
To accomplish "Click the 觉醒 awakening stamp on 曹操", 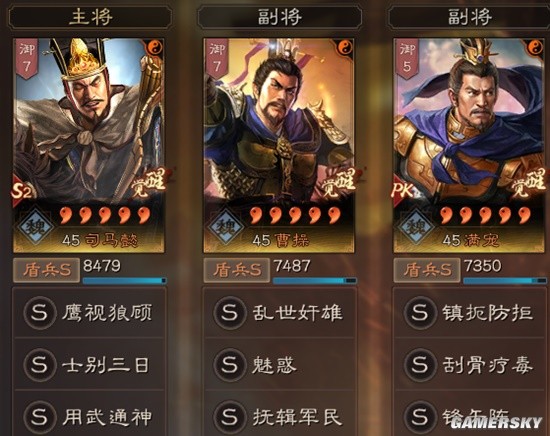I will [339, 182].
